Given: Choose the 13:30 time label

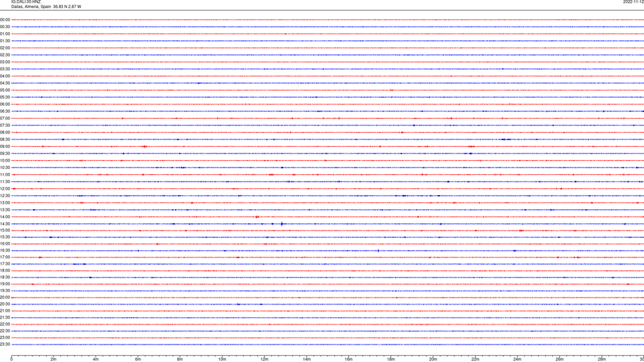Looking at the screenshot, I should [5, 210].
